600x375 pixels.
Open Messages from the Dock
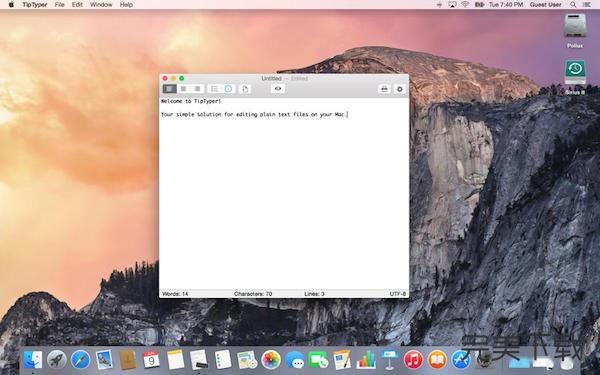(295, 360)
